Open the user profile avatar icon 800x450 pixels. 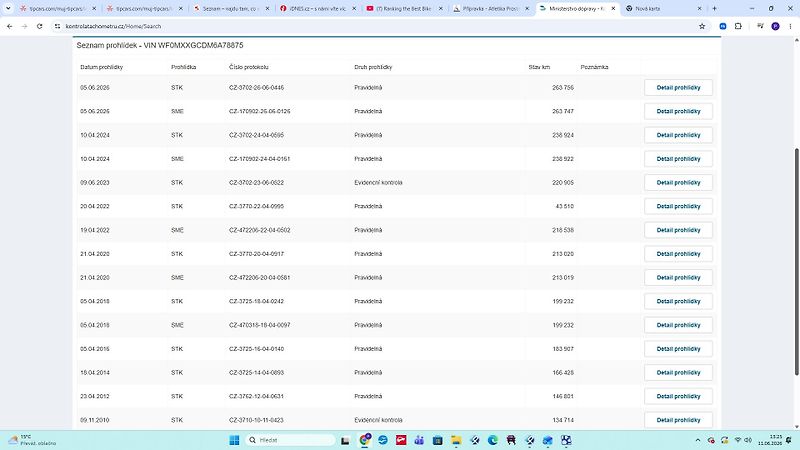coord(776,26)
